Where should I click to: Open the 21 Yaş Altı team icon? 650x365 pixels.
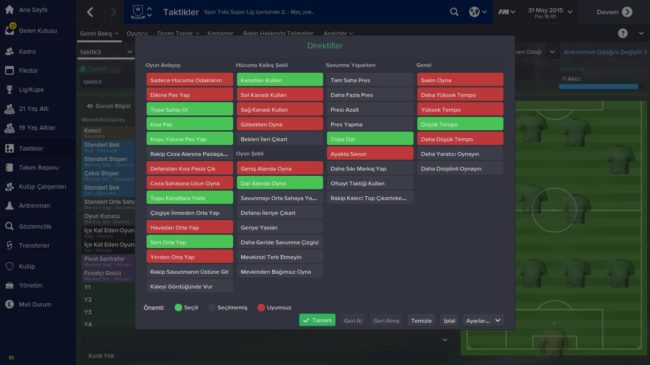[x=9, y=109]
